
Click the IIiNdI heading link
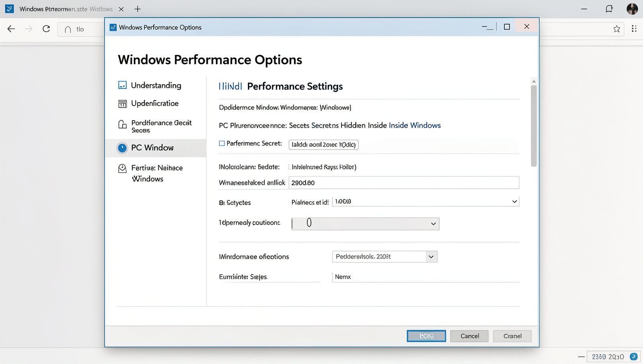tap(230, 86)
